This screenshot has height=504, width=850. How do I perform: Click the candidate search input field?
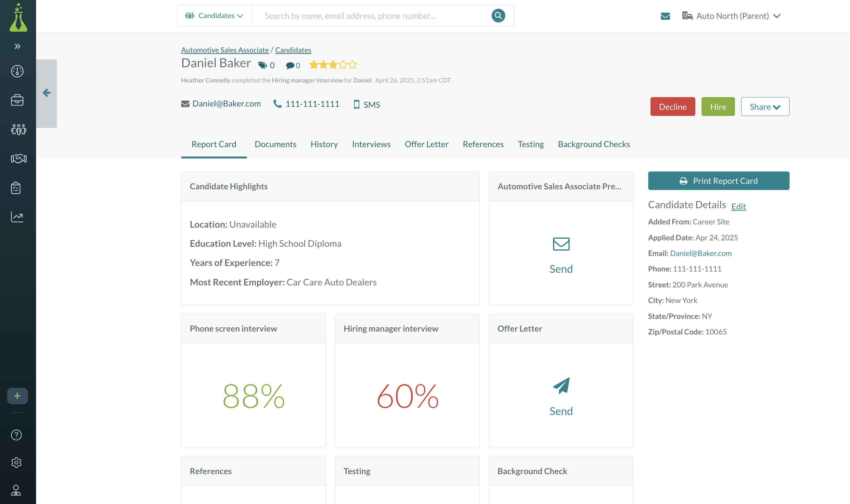pyautogui.click(x=370, y=16)
